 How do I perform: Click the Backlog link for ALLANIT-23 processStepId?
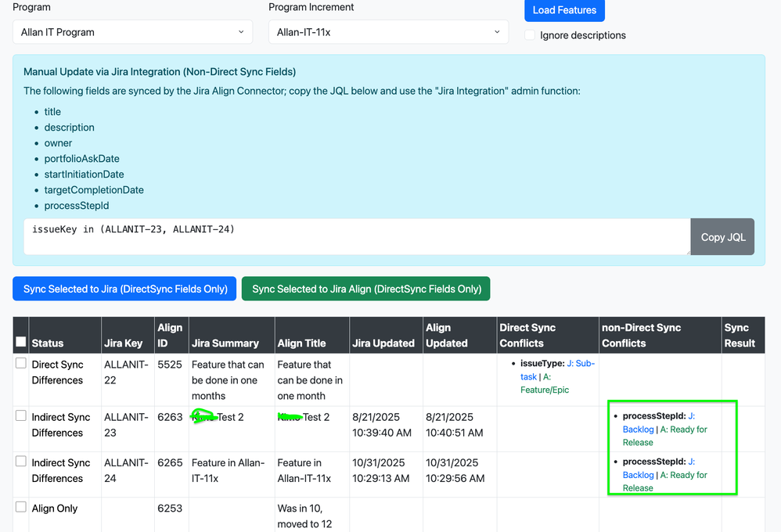(637, 429)
